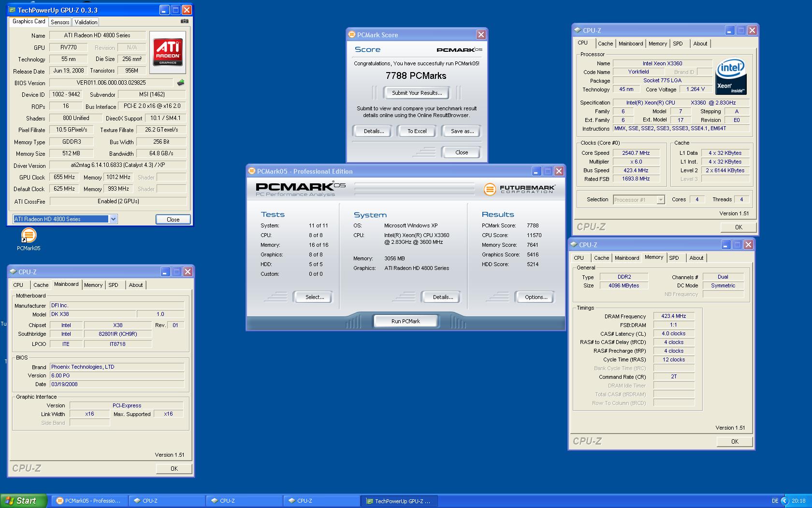The image size is (812, 508).
Task: Click OK in CPU-Z mainboard window
Action: point(174,468)
